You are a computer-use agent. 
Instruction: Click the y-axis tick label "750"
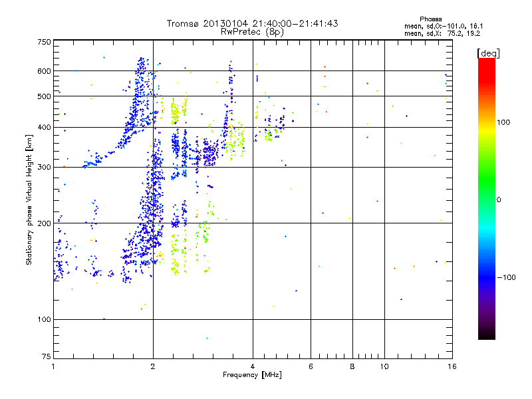pyautogui.click(x=45, y=42)
